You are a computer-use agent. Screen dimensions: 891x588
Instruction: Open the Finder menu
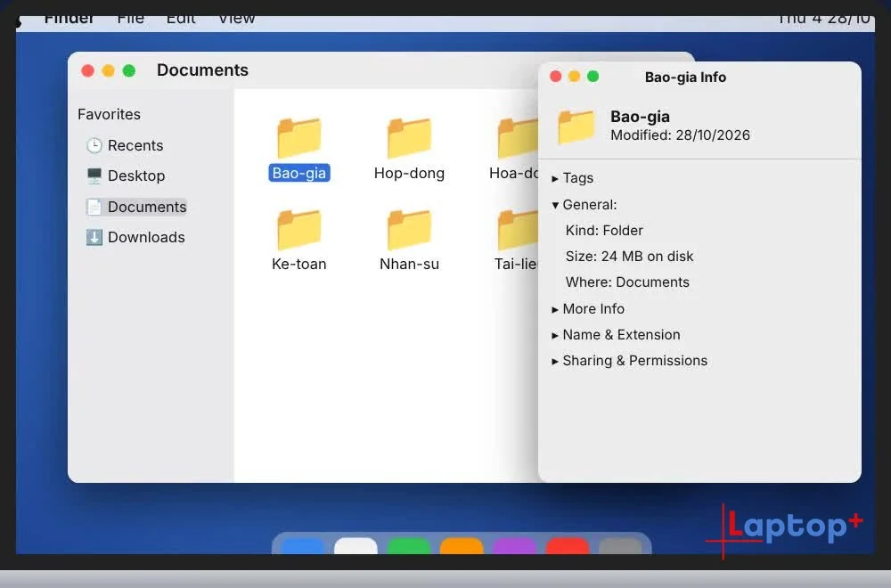pos(69,20)
